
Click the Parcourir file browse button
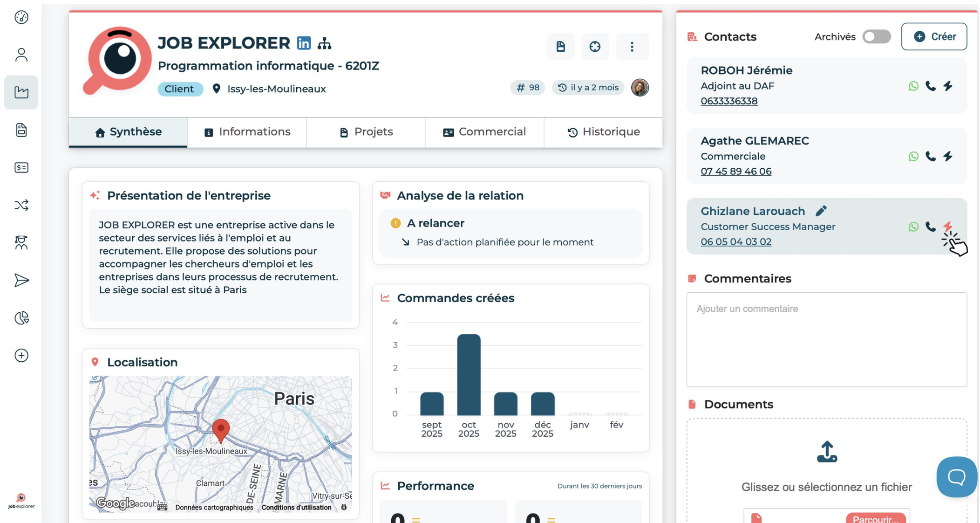click(875, 518)
